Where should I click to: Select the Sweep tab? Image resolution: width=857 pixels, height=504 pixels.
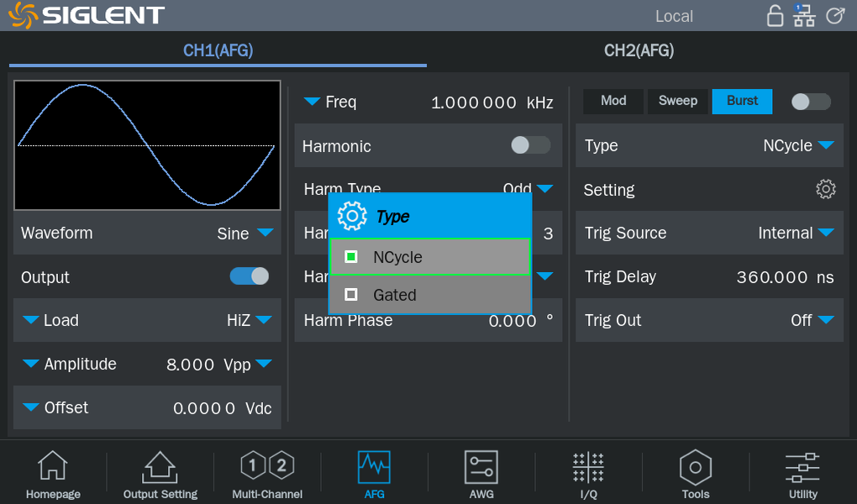[x=677, y=101]
